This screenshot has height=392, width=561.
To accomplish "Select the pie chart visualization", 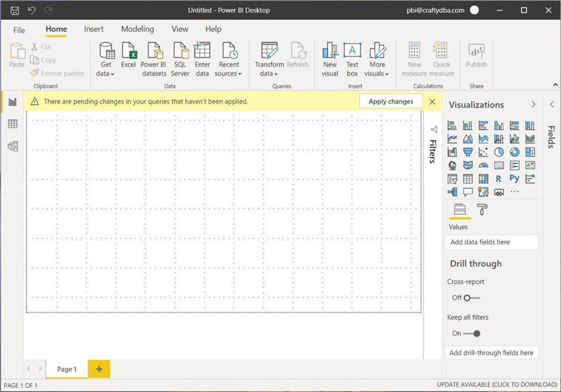I will (x=499, y=152).
